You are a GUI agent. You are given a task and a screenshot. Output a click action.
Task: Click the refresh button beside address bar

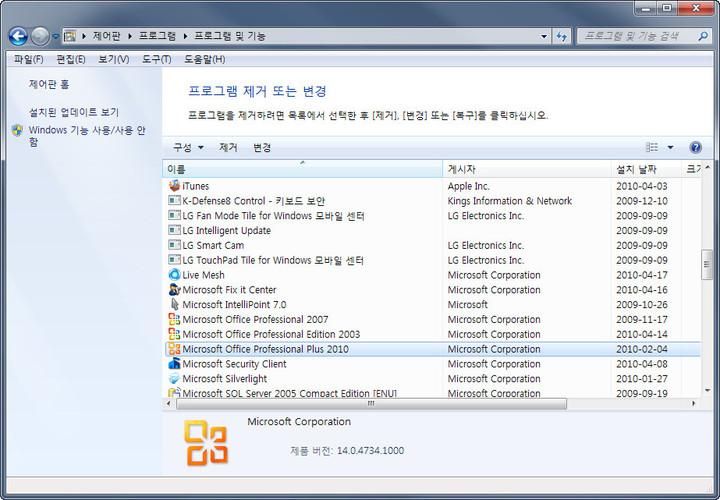pos(561,36)
